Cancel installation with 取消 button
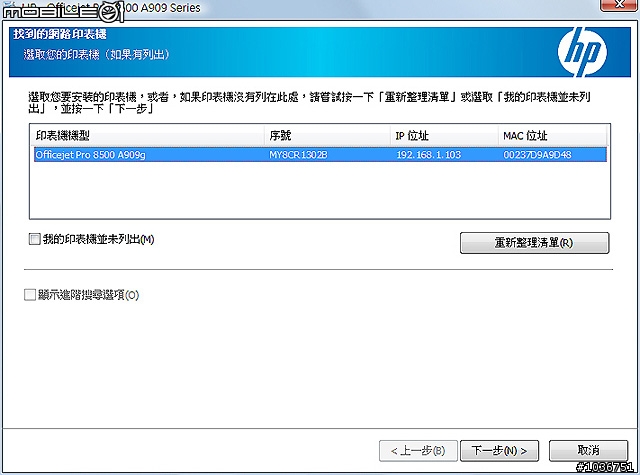The height and width of the screenshot is (475, 640). (588, 450)
